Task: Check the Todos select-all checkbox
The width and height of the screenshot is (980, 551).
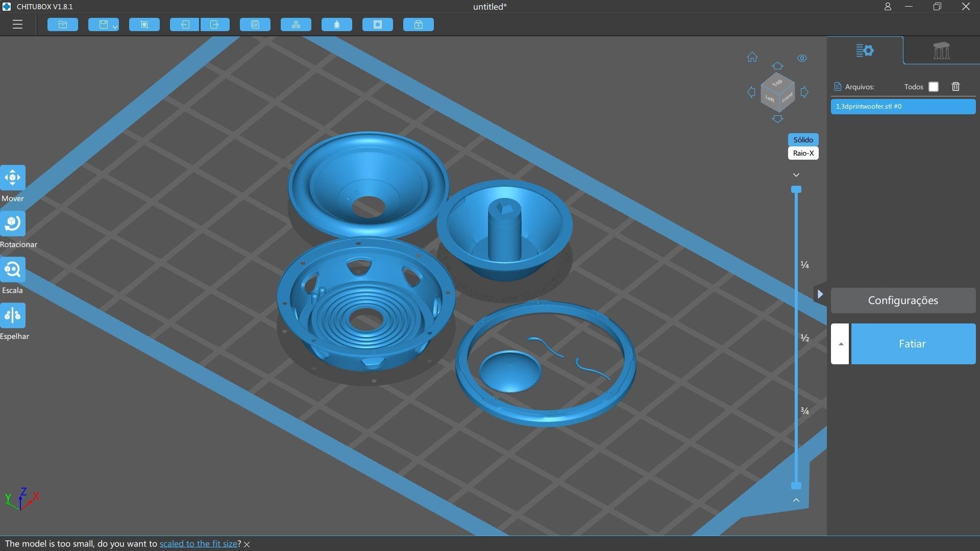Action: point(933,87)
